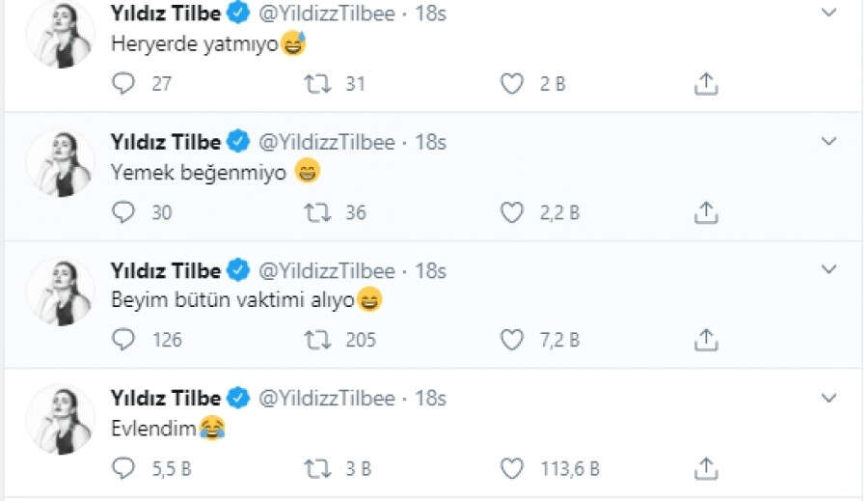The width and height of the screenshot is (868, 501).
Task: Click @YildizzTilbee handle on 'Yemek beğenmiyo' tweet
Action: [326, 141]
